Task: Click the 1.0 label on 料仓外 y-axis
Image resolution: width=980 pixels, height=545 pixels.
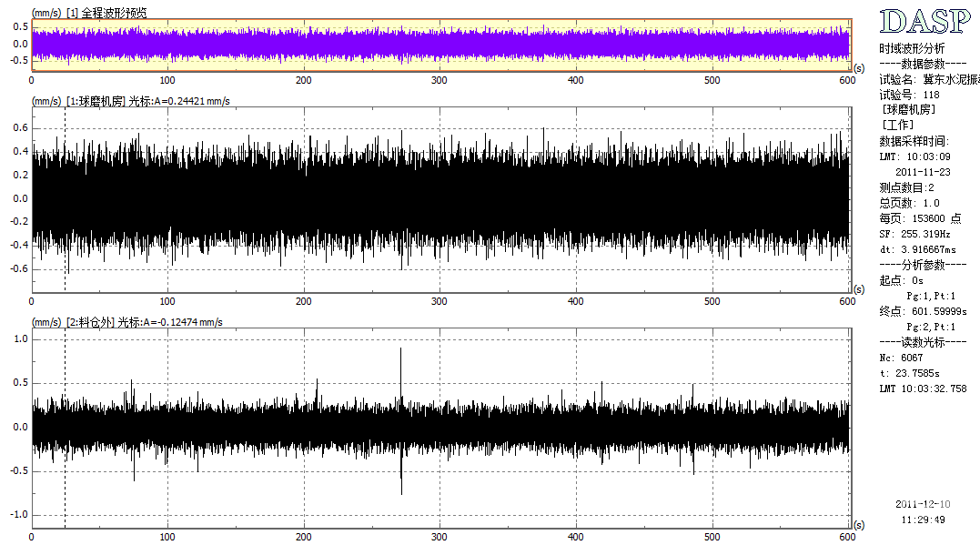Action: 21,339
